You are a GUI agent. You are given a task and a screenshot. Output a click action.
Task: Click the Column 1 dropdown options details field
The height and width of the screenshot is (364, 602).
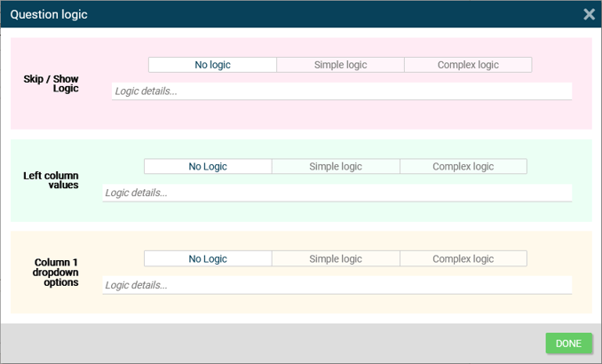[x=337, y=285]
